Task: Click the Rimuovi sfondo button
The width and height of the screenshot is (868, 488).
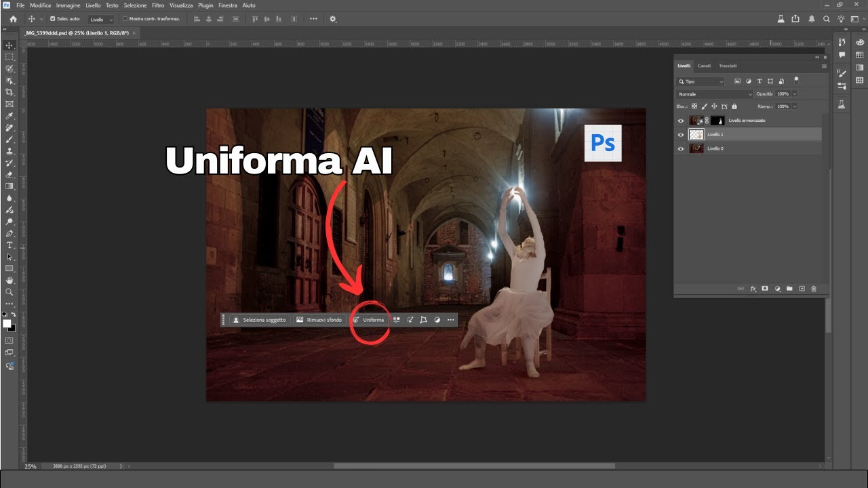Action: [x=319, y=320]
